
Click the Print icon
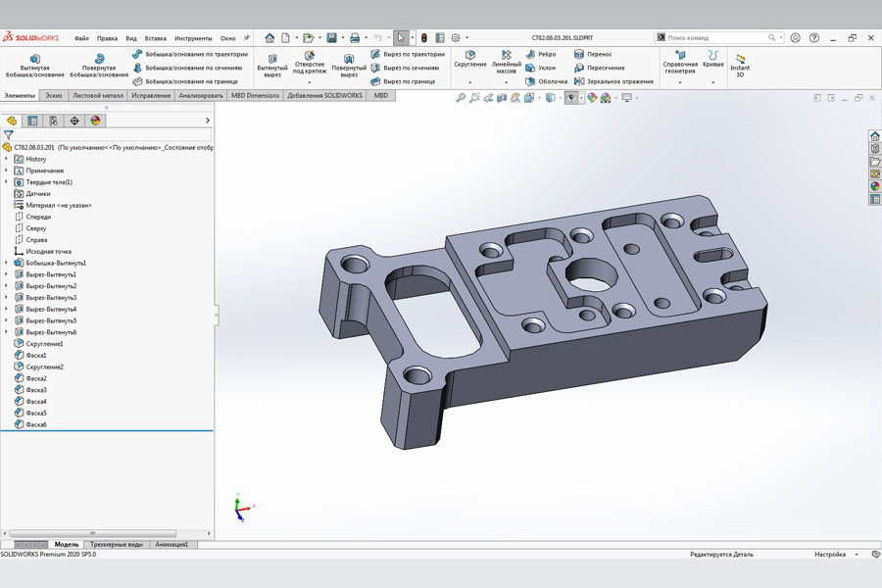pyautogui.click(x=355, y=37)
